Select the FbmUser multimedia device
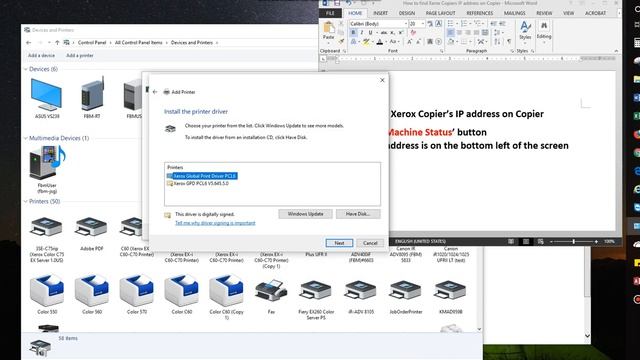Screen dimensions: 640x360 coord(47,169)
